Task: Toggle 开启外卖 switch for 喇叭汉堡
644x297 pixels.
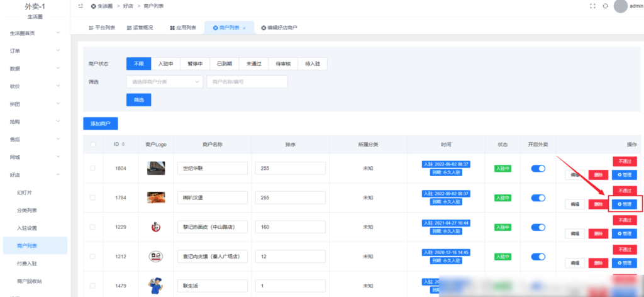Action: coord(538,198)
